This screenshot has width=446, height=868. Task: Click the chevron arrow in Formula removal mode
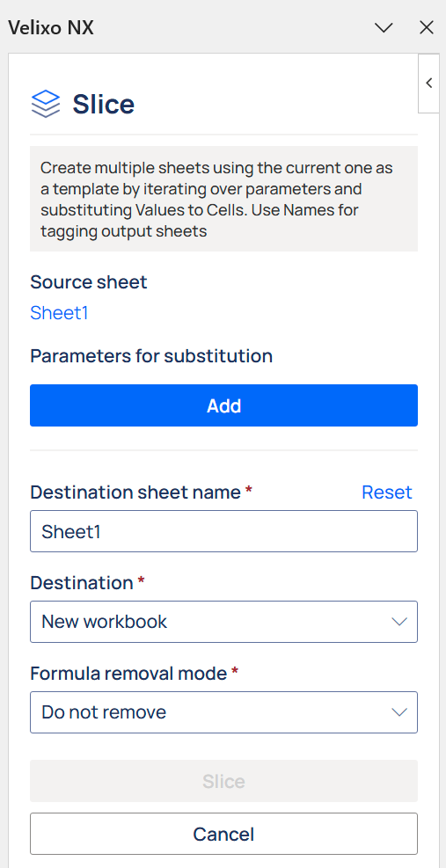399,712
